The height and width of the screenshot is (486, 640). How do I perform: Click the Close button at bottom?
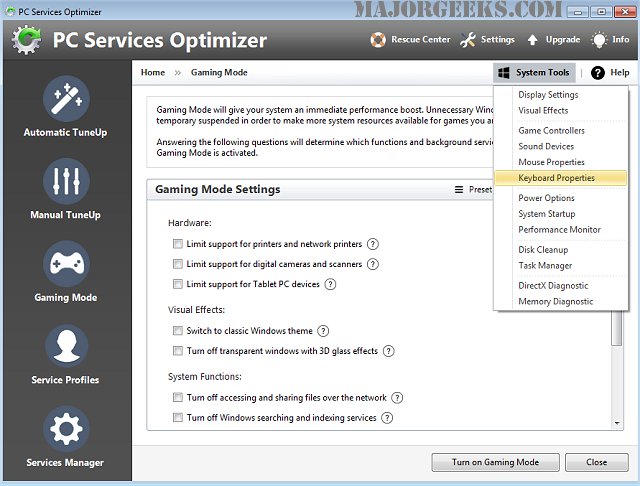coord(596,462)
